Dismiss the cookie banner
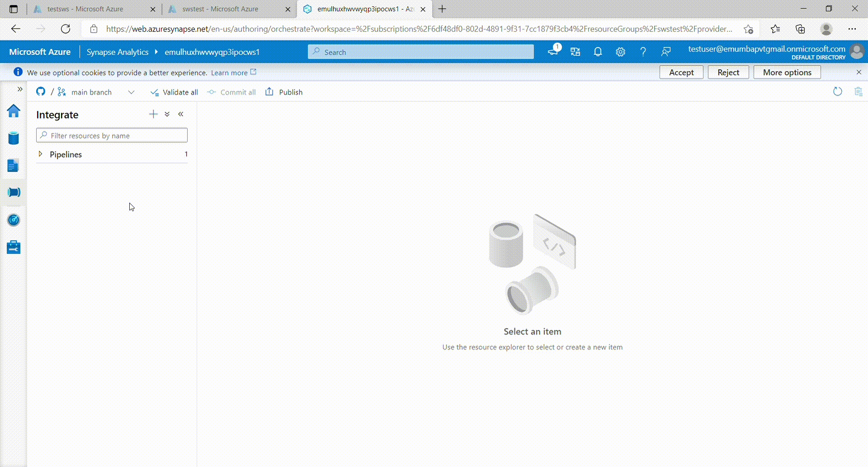 tap(859, 72)
